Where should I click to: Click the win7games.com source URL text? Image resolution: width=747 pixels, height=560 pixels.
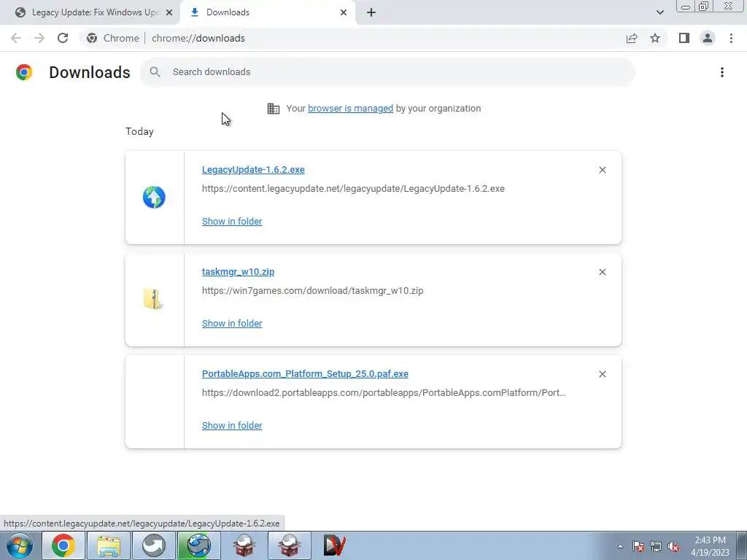[312, 290]
